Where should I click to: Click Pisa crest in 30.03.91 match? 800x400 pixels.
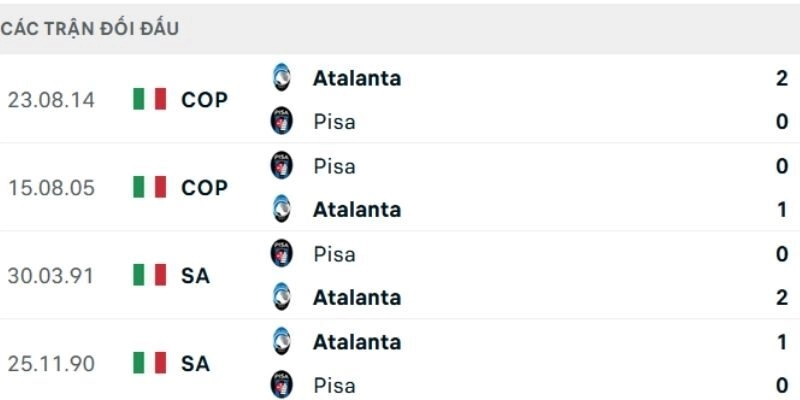[282, 254]
